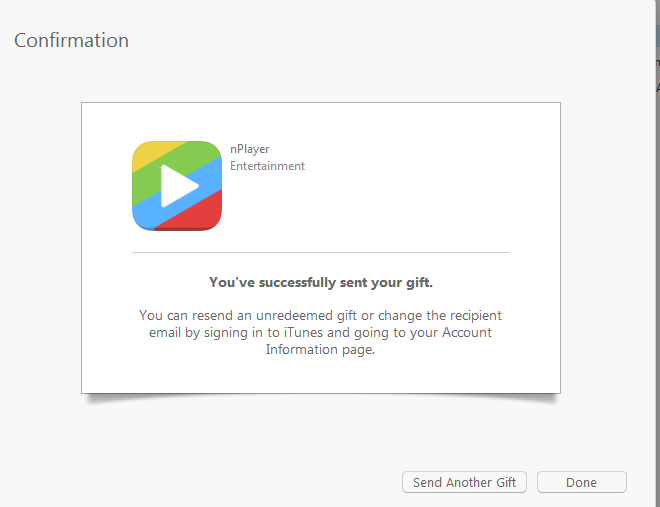Click the white play triangle in nPlayer logo

178,186
